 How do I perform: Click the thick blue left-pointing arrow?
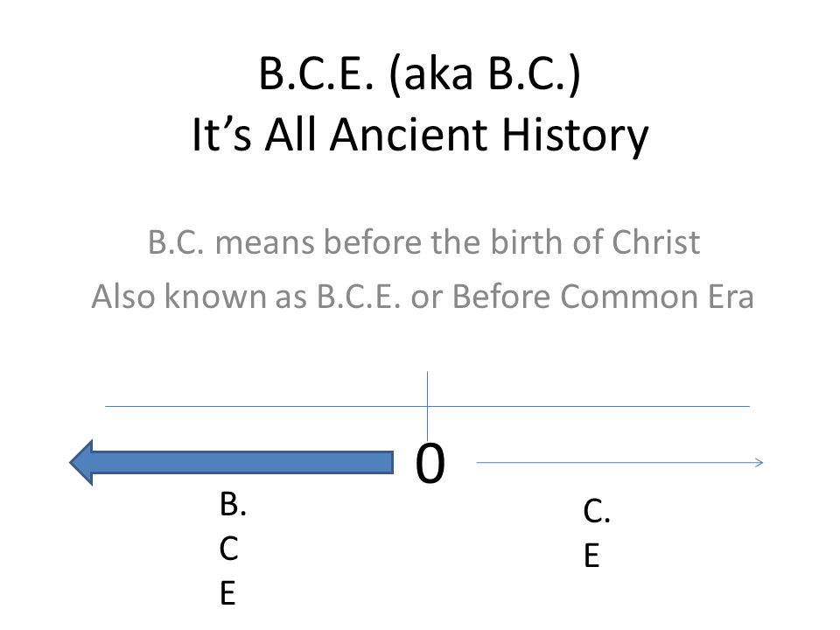pyautogui.click(x=231, y=462)
